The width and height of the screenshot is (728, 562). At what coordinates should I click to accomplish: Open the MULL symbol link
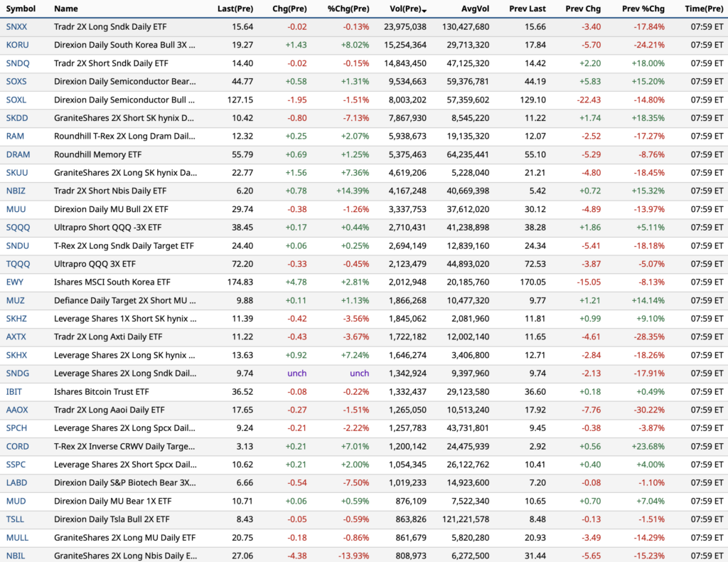click(x=17, y=537)
